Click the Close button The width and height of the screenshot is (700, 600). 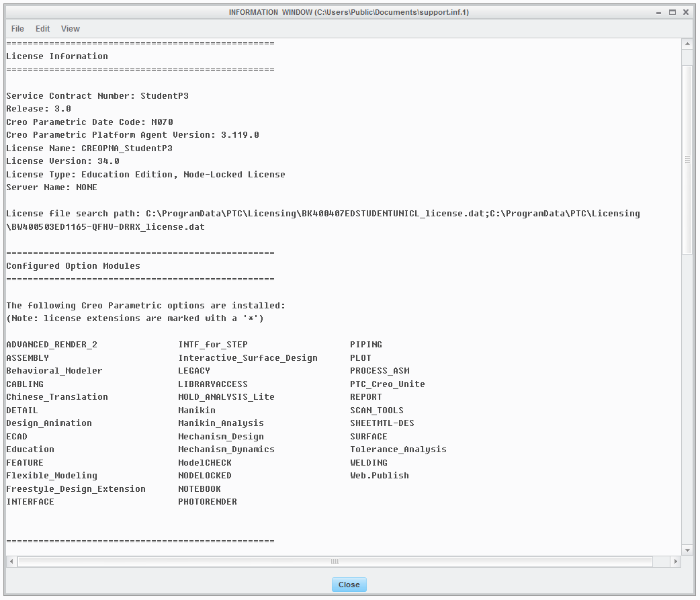tap(349, 585)
